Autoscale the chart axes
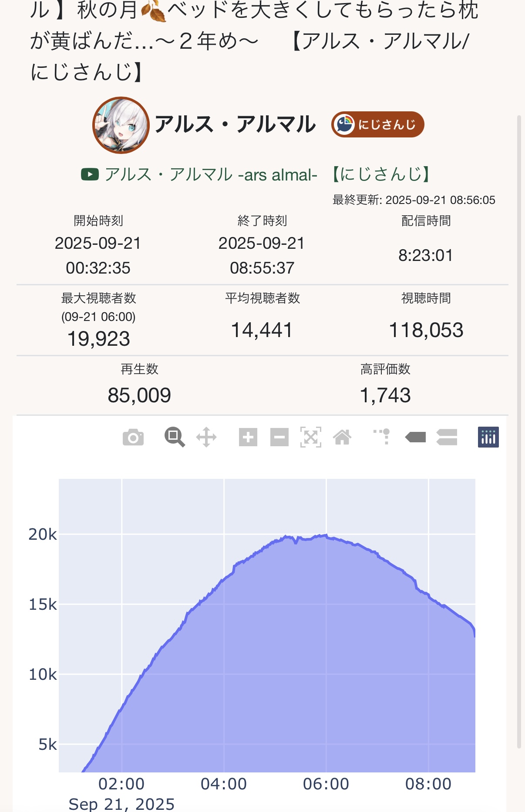Viewport: 525px width, 812px height. tap(311, 437)
